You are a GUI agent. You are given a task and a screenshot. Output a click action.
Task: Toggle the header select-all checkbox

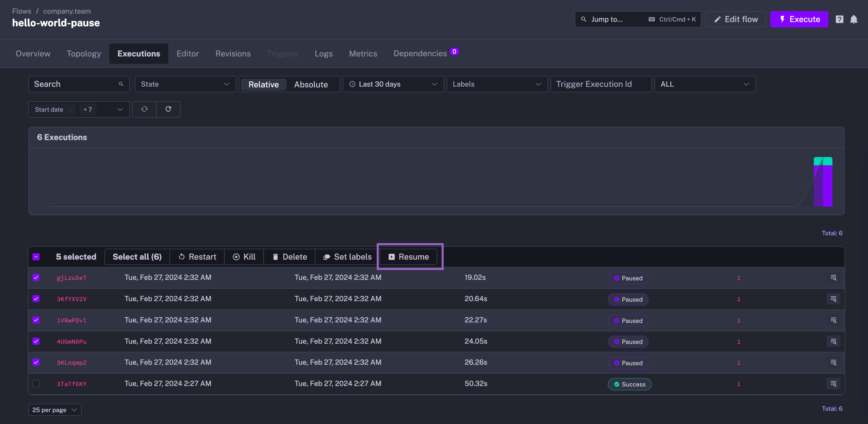[36, 257]
